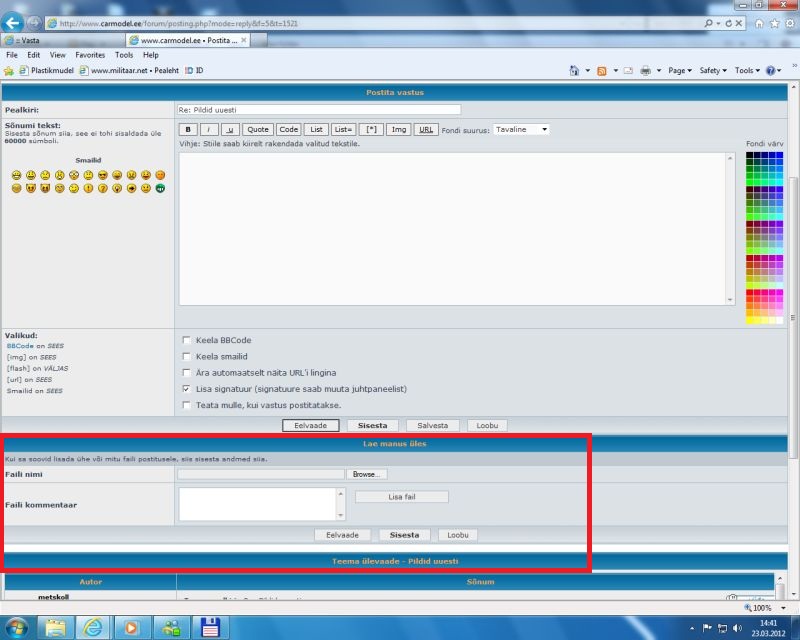Click inside the Faili kommentaar text box
This screenshot has height=640, width=800.
257,504
